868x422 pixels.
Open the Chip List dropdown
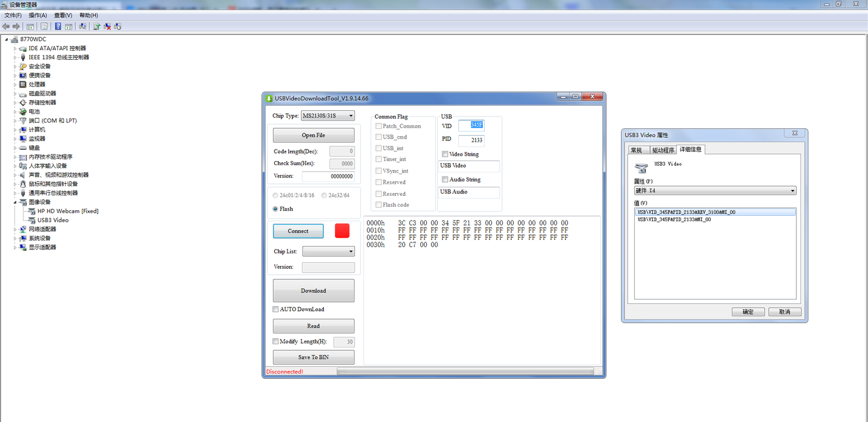(329, 251)
